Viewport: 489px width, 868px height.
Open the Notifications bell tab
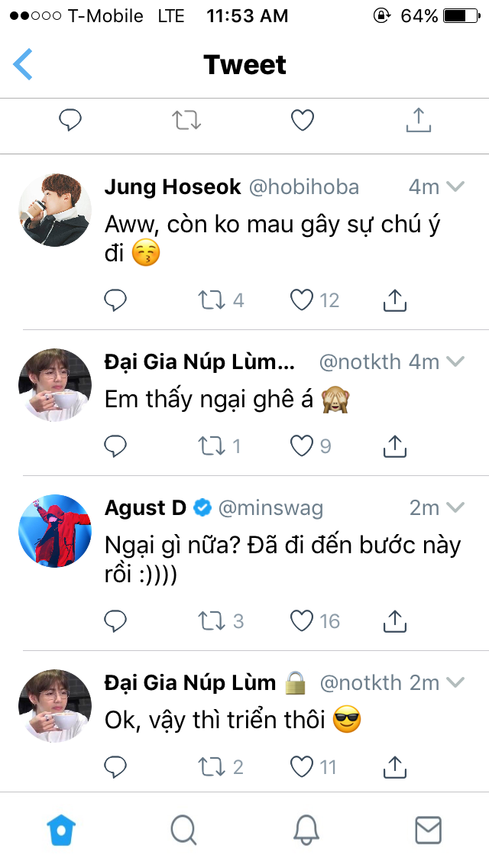pos(306,830)
